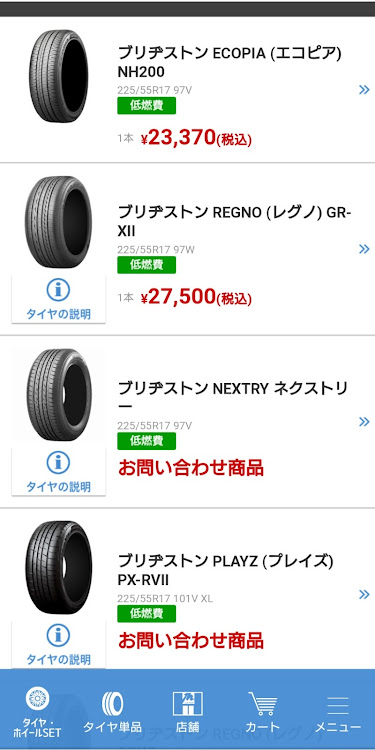Expand the REGNO GR-XII chevron arrow

pyautogui.click(x=364, y=249)
